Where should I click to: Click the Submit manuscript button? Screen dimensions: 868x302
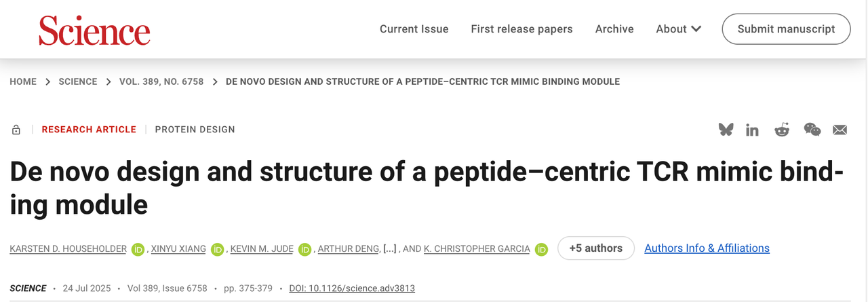[x=786, y=29]
